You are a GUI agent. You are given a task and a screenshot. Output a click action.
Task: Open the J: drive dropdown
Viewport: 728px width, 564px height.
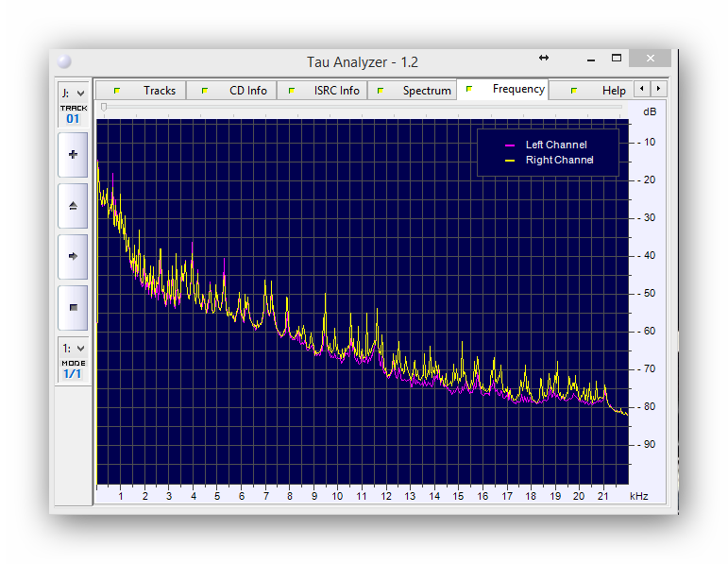(x=74, y=94)
